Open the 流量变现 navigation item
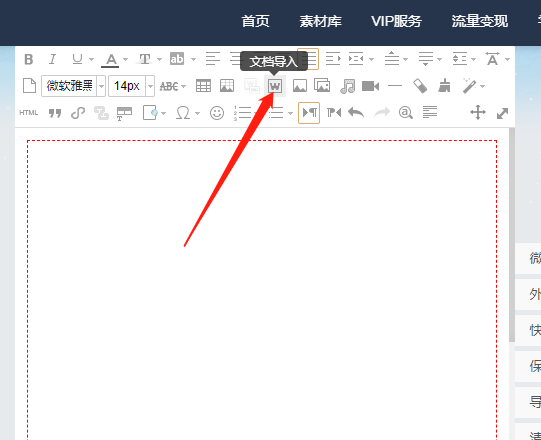The height and width of the screenshot is (440, 541). pos(480,21)
